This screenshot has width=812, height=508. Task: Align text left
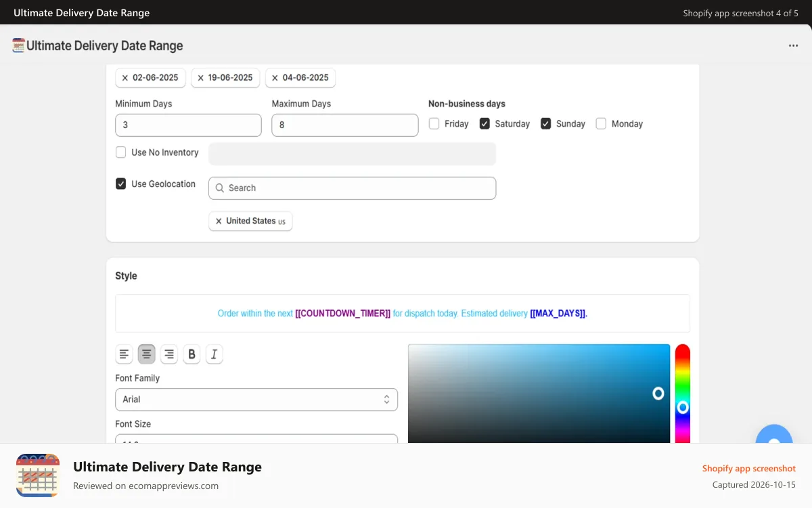click(124, 354)
